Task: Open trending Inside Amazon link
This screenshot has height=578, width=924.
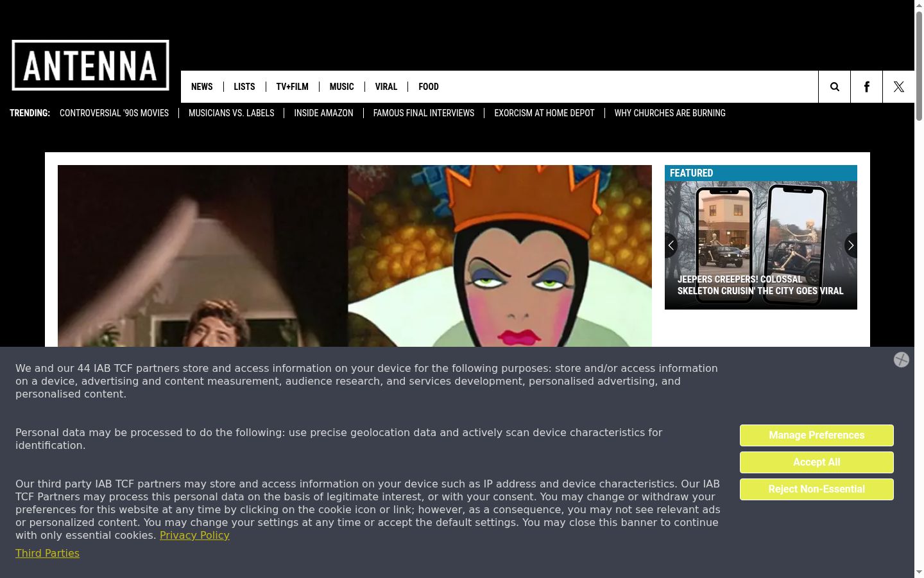Action: click(323, 113)
